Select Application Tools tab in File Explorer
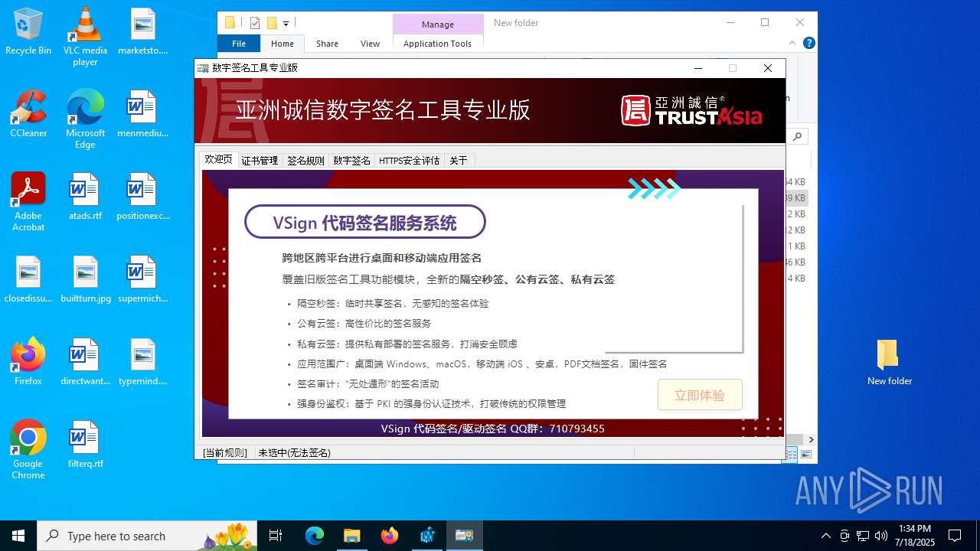This screenshot has height=551, width=980. click(x=437, y=44)
